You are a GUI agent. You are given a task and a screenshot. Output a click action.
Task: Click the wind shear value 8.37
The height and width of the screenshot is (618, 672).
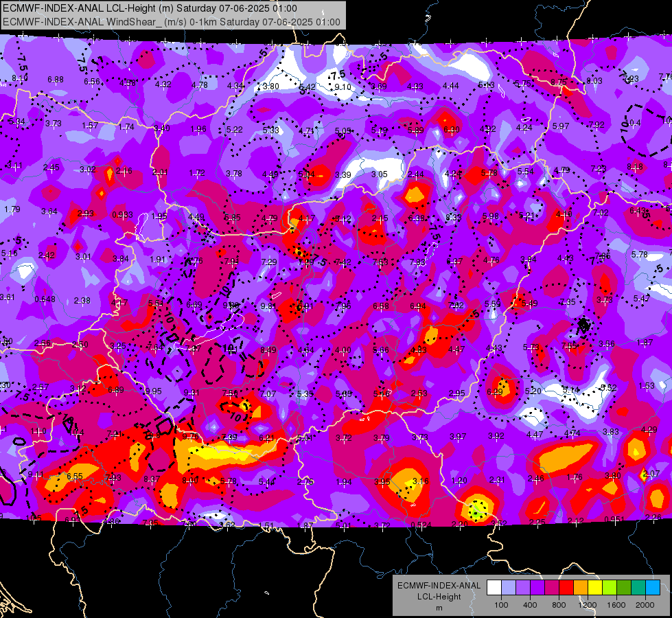(152, 479)
